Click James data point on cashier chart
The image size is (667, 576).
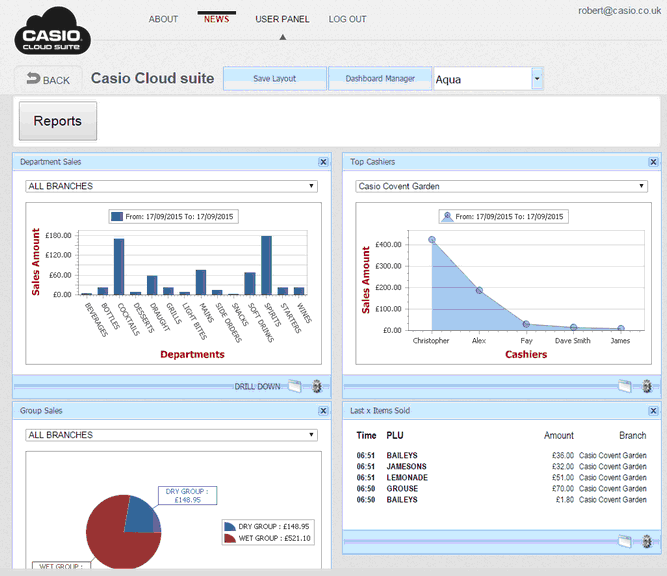pyautogui.click(x=621, y=328)
